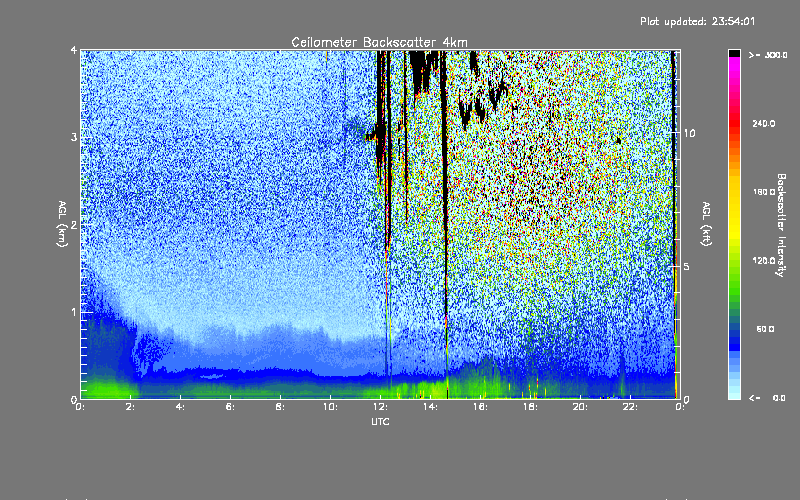Click the "4:" hour tick on the time axis

(180, 407)
